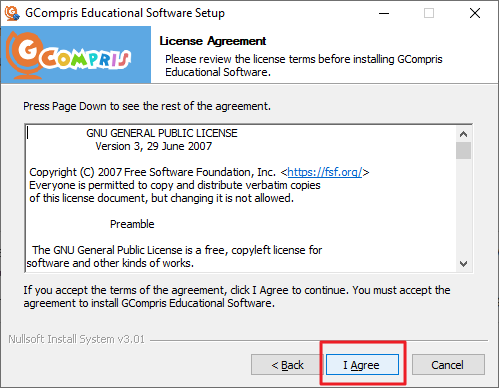Click the window title GCompris Educational Software Setup
This screenshot has width=499, height=388.
pyautogui.click(x=125, y=13)
